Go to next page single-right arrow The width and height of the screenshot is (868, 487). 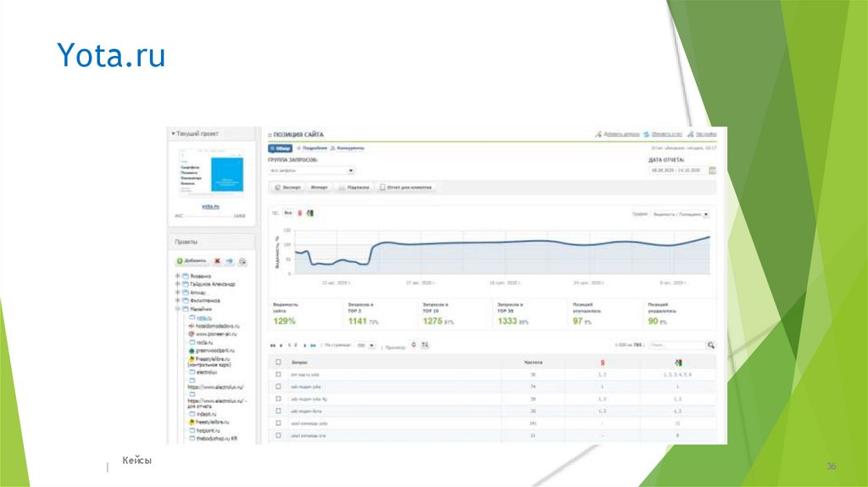(x=305, y=345)
